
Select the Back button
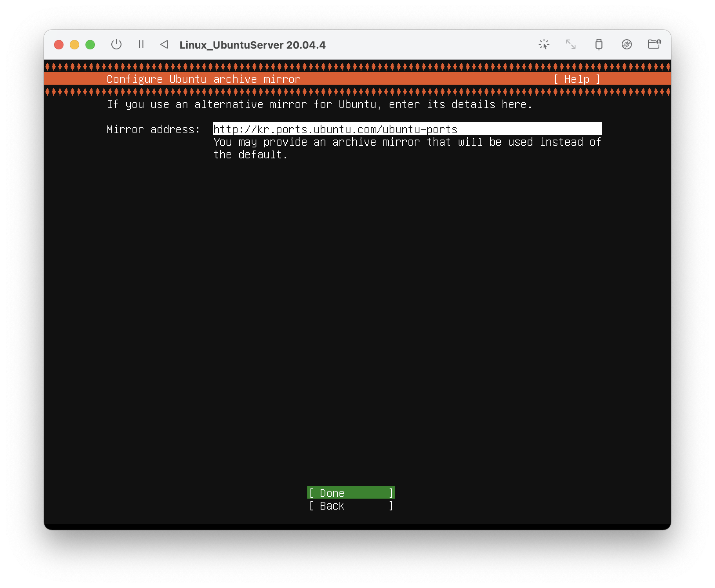click(x=351, y=506)
